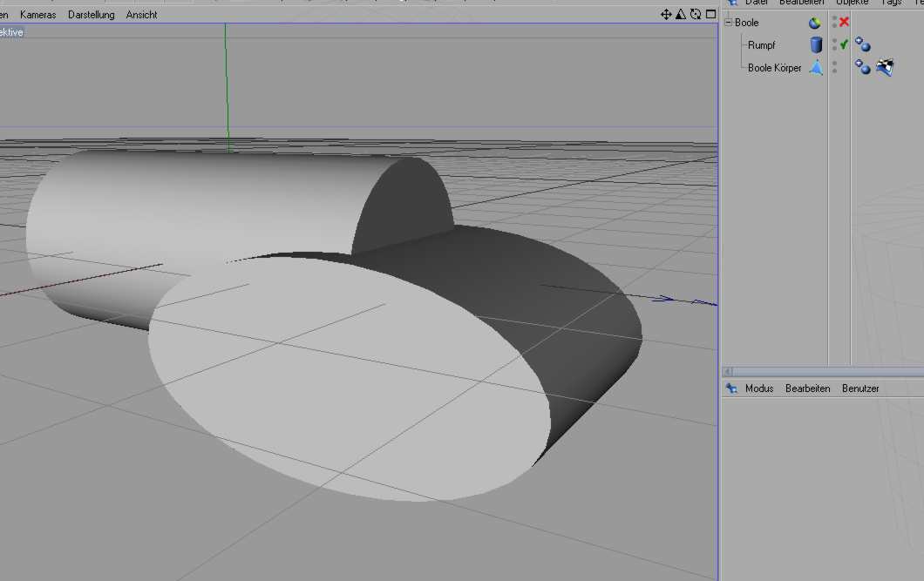Screen dimensions: 924x581
Task: Click the viewport move camera icon
Action: point(667,14)
